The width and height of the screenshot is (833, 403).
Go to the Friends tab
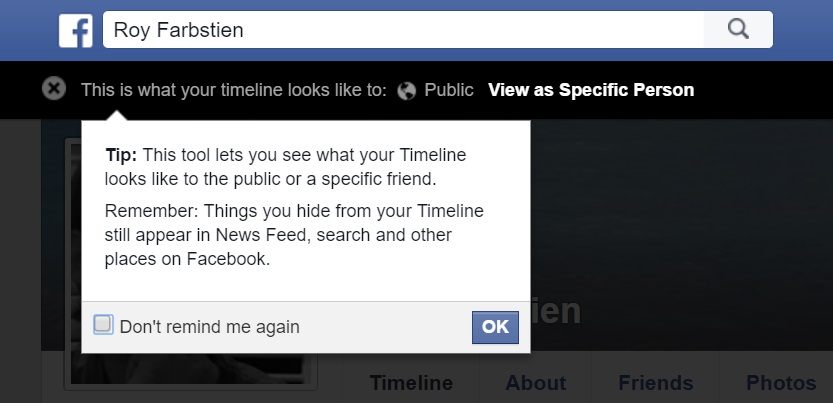tap(655, 383)
